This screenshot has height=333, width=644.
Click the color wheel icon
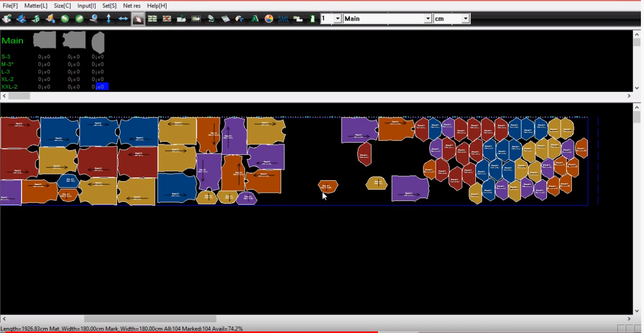tap(269, 18)
